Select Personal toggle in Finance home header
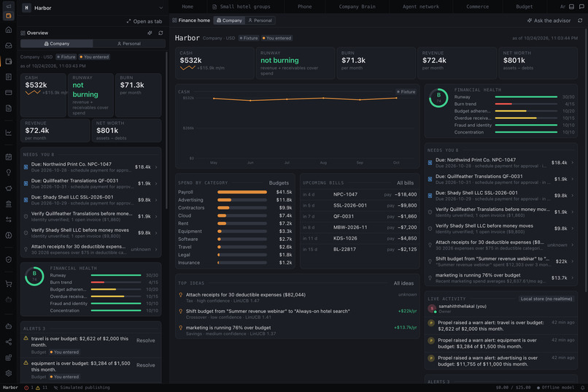 pyautogui.click(x=260, y=20)
